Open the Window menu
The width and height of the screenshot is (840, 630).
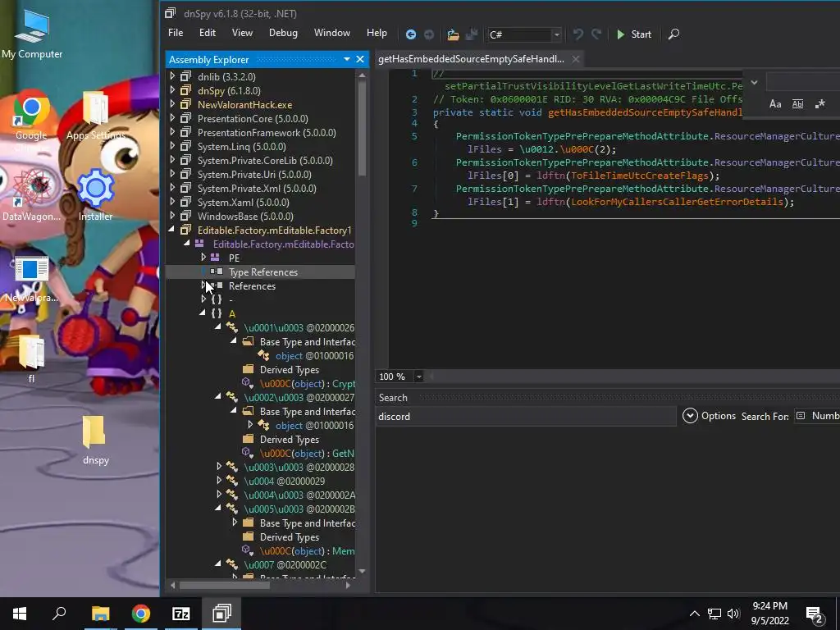point(331,33)
